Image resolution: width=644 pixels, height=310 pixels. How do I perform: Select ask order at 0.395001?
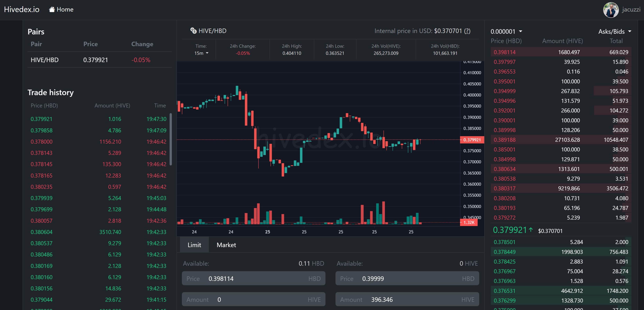tap(561, 81)
